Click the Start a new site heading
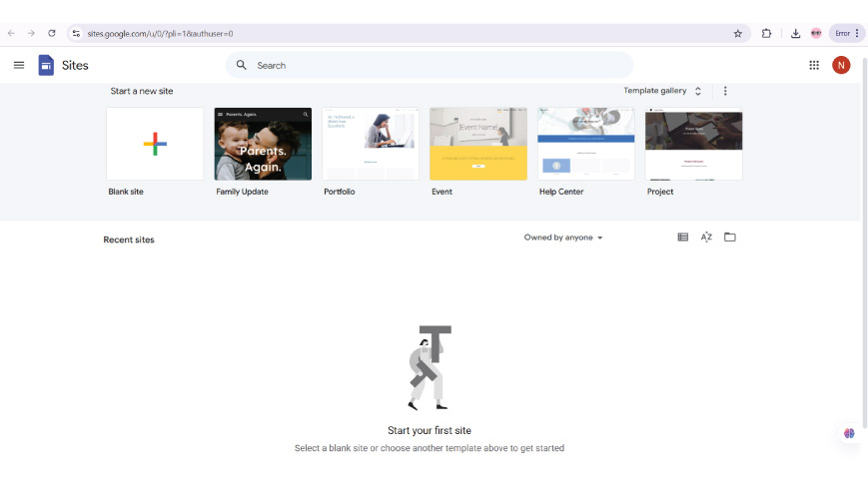 pos(142,91)
